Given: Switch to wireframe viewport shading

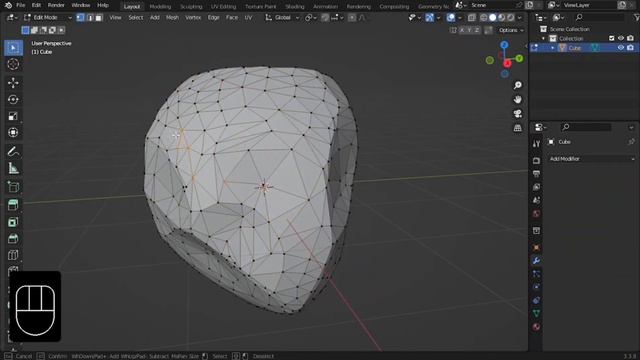Looking at the screenshot, I should 484,18.
